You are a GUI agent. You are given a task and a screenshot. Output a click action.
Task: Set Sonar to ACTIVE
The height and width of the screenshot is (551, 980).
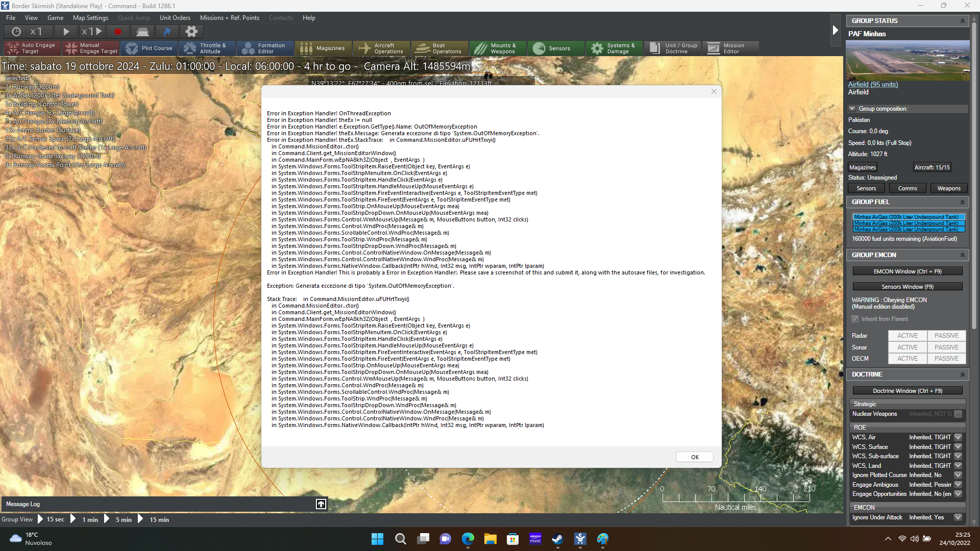click(908, 347)
